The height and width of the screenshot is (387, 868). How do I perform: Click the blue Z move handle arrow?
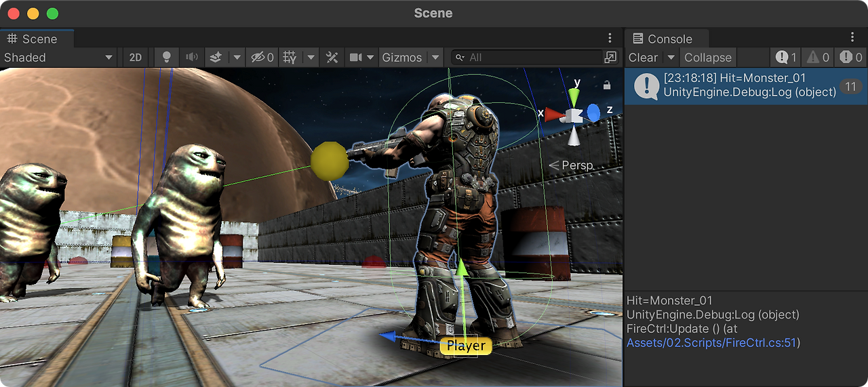[x=389, y=335]
